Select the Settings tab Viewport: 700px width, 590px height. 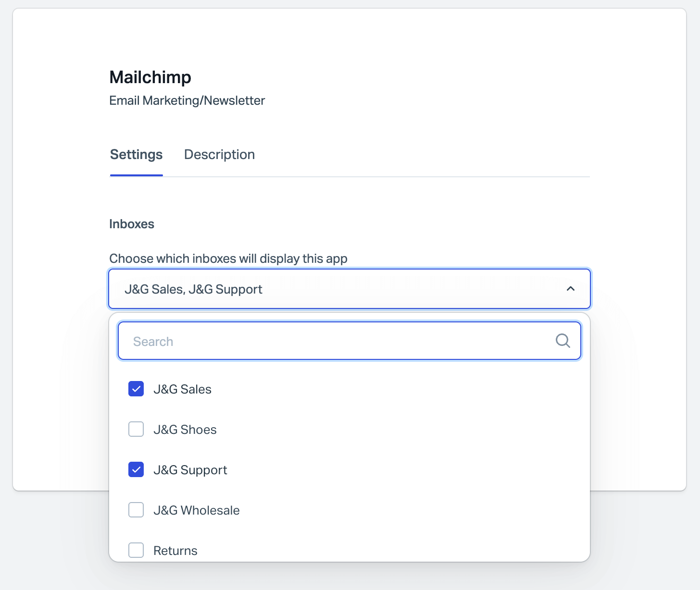point(137,155)
